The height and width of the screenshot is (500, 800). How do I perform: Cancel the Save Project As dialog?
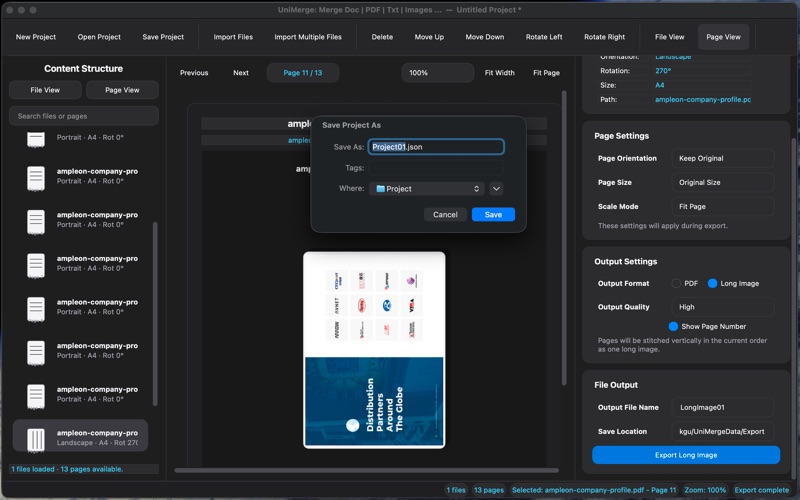tap(445, 215)
